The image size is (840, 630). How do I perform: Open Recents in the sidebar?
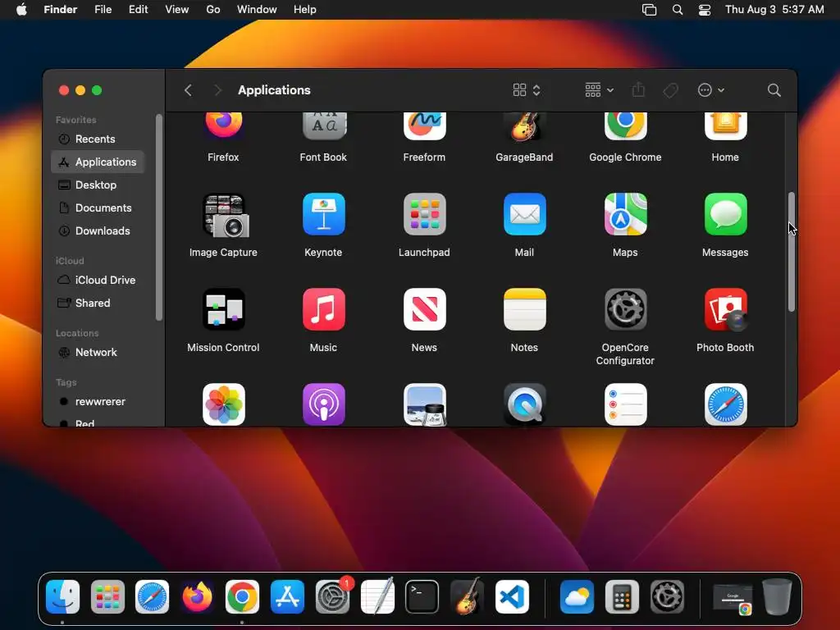click(98, 139)
